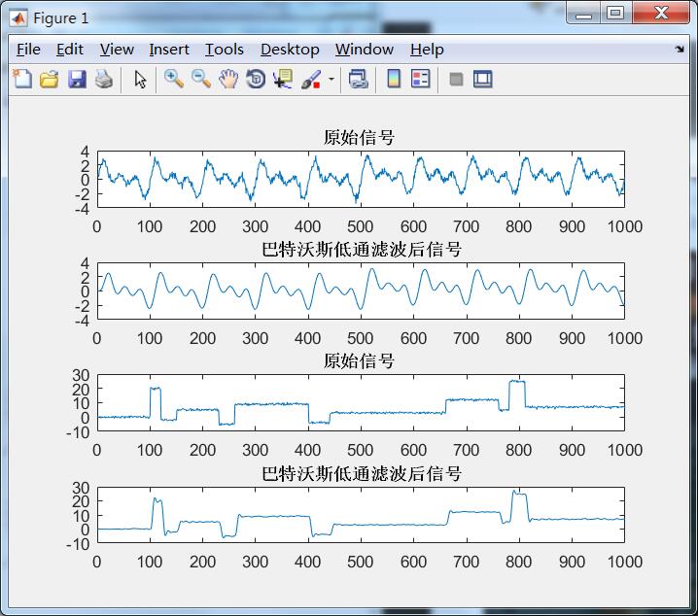Click the fourth plot's 巴特沃斯低通滤波后信号 title
The image size is (698, 616).
tap(361, 474)
